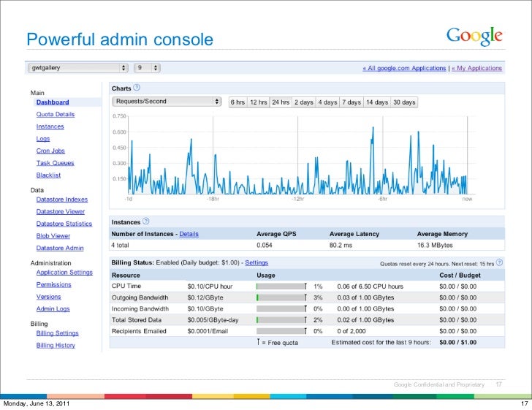Click the CPU Time usage bar
This screenshot has width=532, height=410.
pos(281,286)
